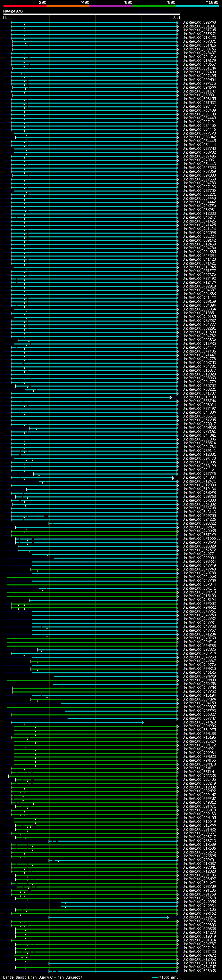Click the white query sequence bar
The image size is (222, 980).
92,15
